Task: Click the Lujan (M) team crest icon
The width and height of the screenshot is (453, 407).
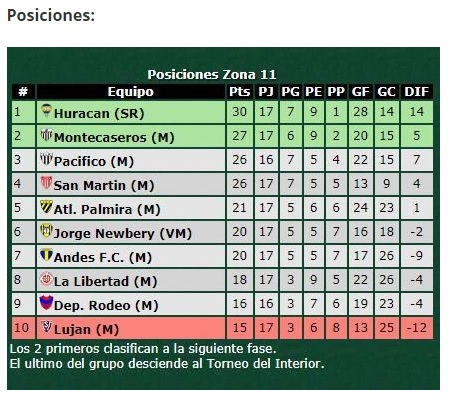Action: click(x=46, y=326)
